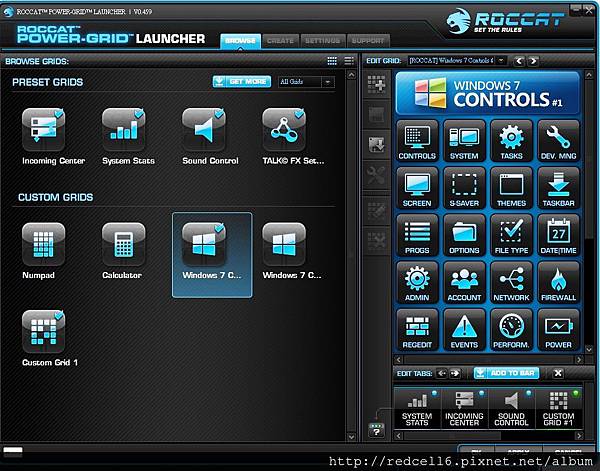600x471 pixels.
Task: Click the Windows 7 Controls #1 banner
Action: pyautogui.click(x=488, y=93)
